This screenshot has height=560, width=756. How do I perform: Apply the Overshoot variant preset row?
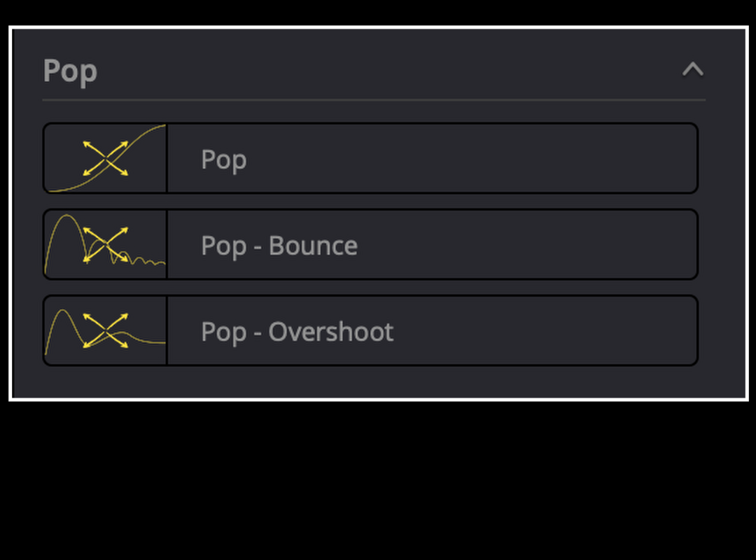(x=370, y=330)
